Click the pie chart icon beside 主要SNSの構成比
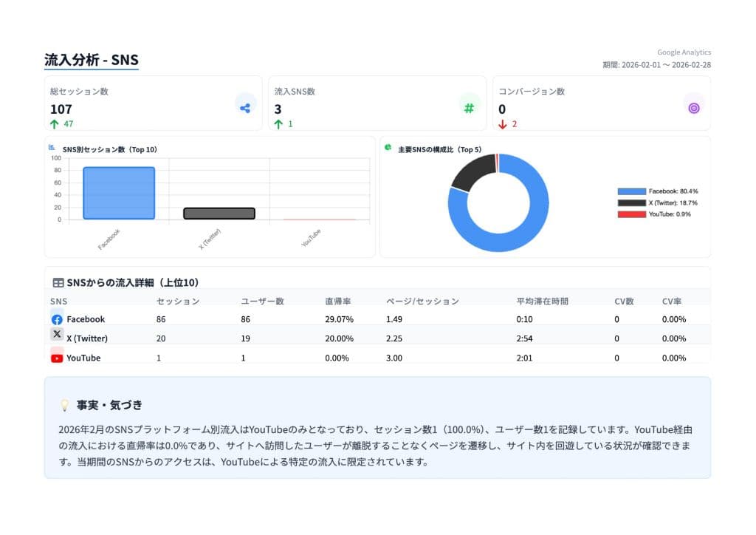This screenshot has width=756, height=535. [x=388, y=148]
